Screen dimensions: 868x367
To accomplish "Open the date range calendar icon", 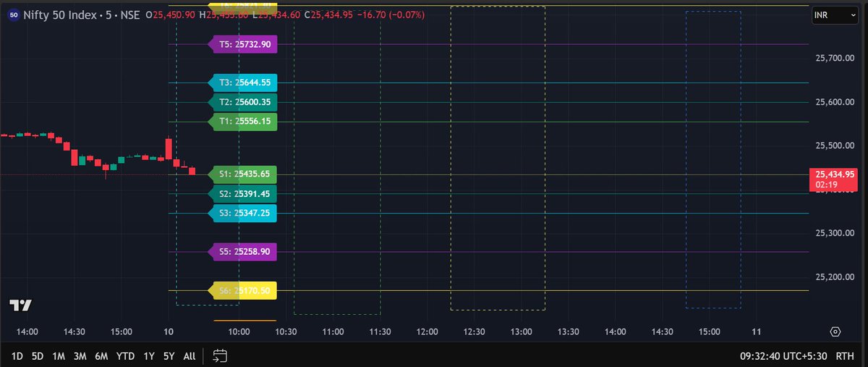I will tap(221, 355).
